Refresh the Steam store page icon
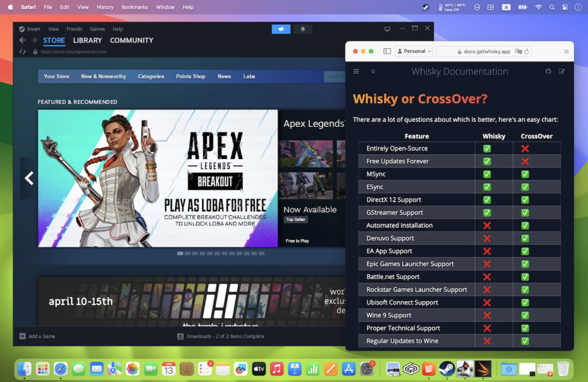The width and height of the screenshot is (588, 382). pyautogui.click(x=21, y=51)
